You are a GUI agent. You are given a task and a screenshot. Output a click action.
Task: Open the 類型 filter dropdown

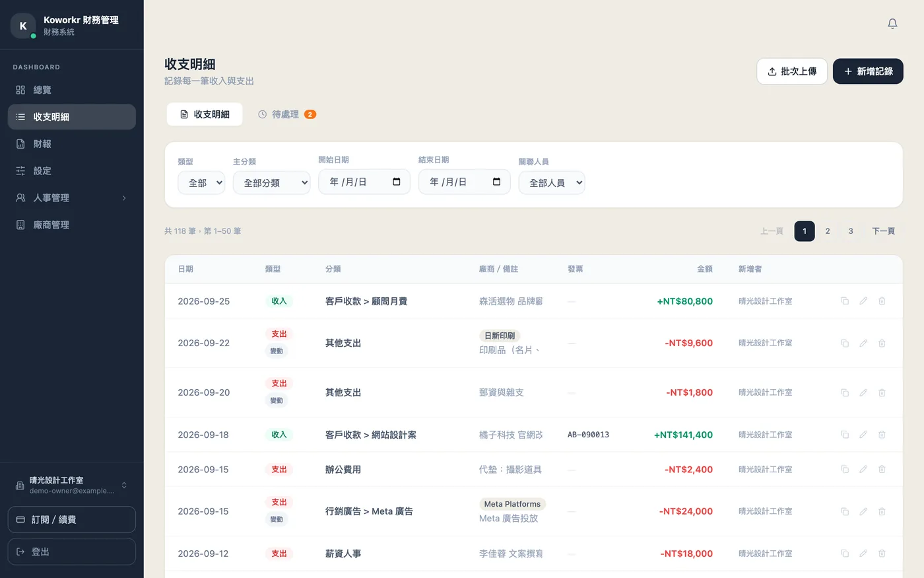(x=201, y=183)
